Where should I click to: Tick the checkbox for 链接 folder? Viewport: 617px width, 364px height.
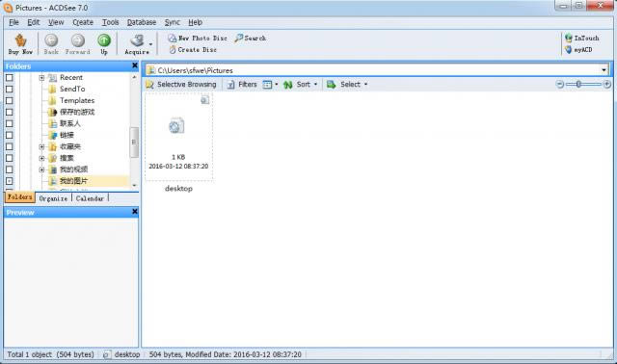pos(9,135)
